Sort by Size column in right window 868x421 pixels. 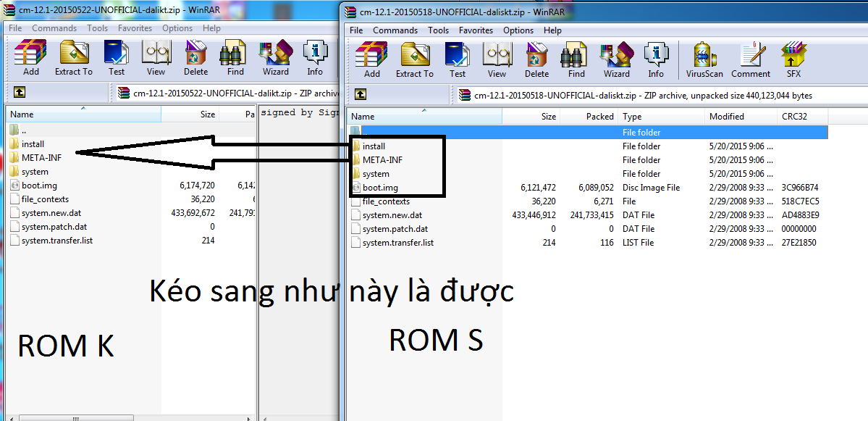(x=531, y=117)
